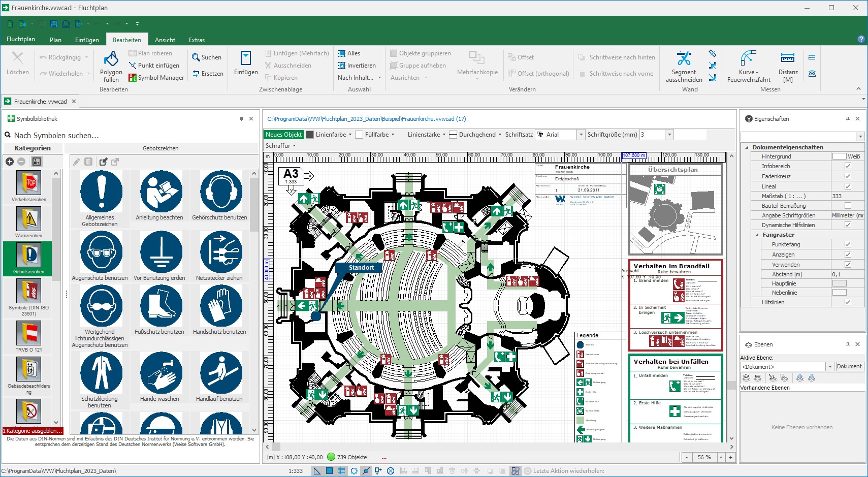Click the print icon in quick access toolbar
868x477 pixels.
coord(66,24)
